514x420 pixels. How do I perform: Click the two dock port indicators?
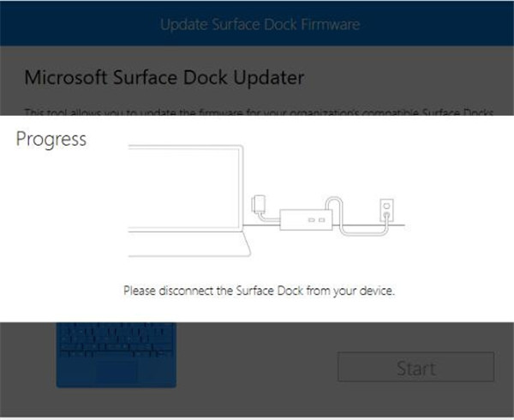point(317,220)
